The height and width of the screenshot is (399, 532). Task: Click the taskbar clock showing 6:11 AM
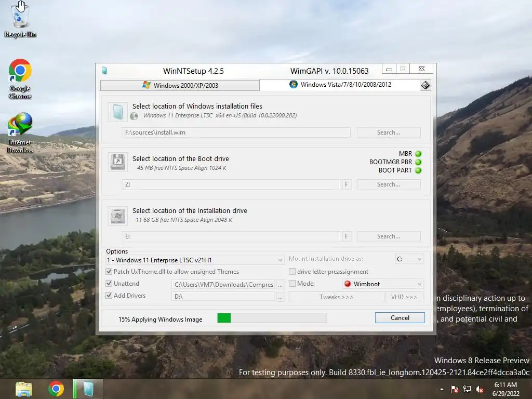[506, 389]
